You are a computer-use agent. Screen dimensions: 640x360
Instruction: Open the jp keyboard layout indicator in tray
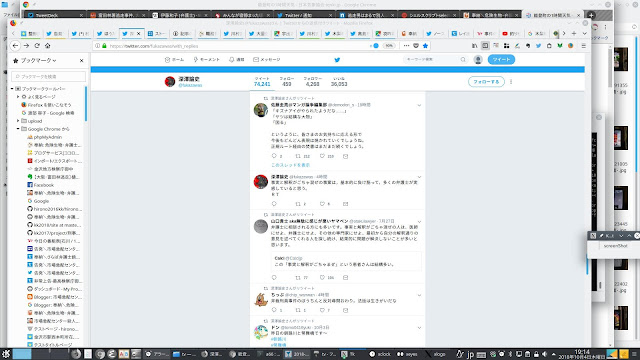coord(471,354)
